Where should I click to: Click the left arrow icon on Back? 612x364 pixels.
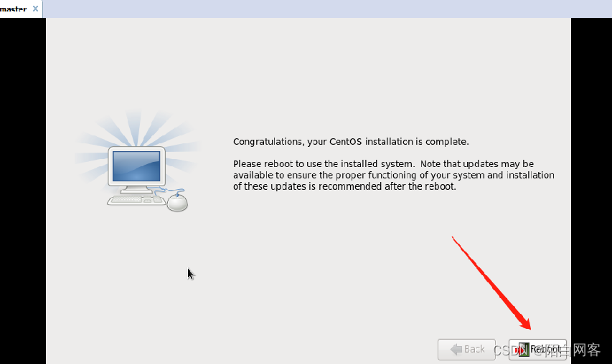[x=456, y=349]
